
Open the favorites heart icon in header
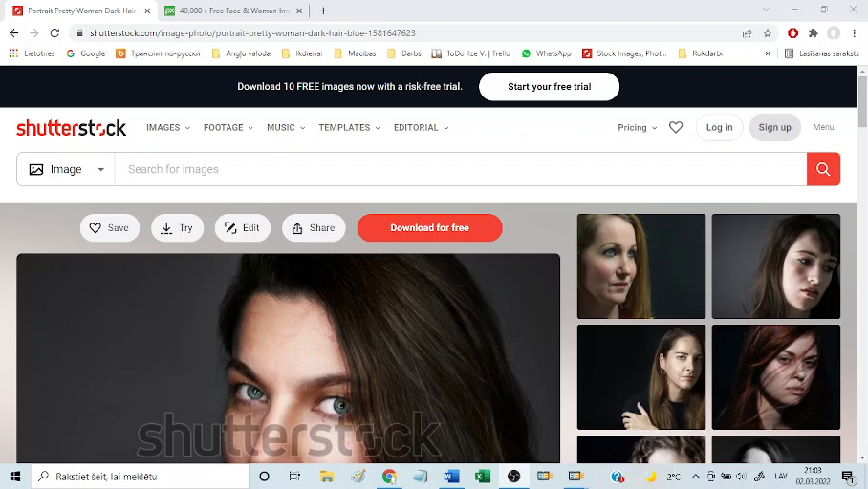pyautogui.click(x=676, y=127)
